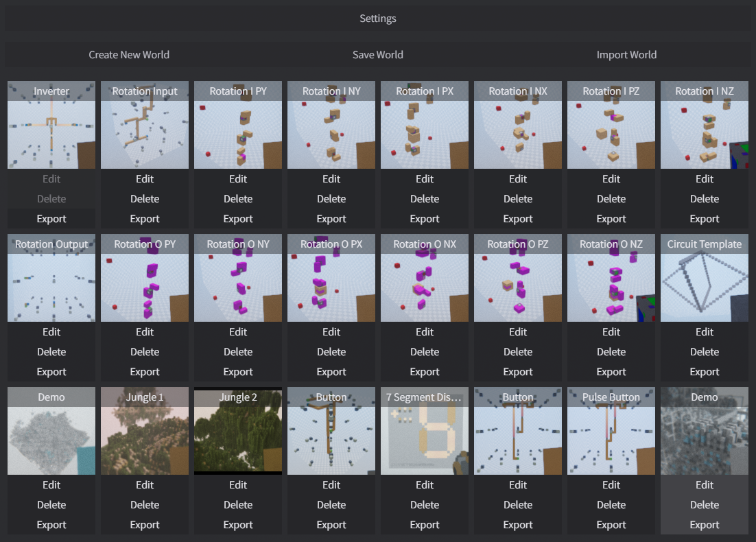This screenshot has width=756, height=542.
Task: Open the Rotation O PX thumbnail
Action: (x=331, y=278)
